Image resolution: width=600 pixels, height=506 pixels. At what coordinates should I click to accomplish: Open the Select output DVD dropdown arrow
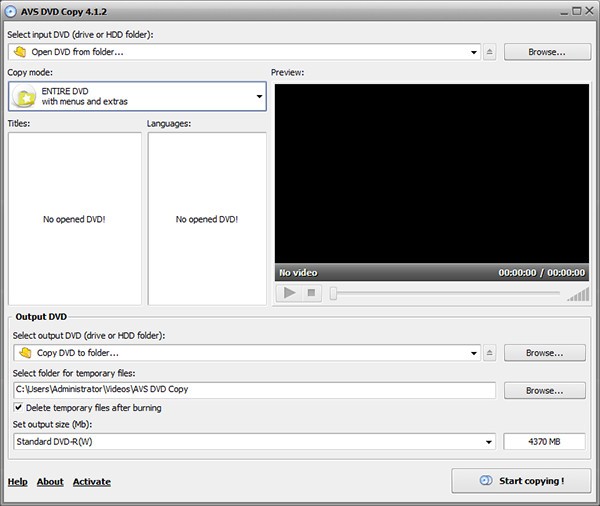[474, 353]
